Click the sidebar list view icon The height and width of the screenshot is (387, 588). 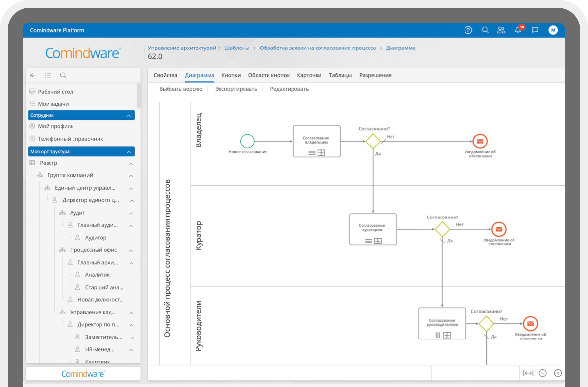48,75
